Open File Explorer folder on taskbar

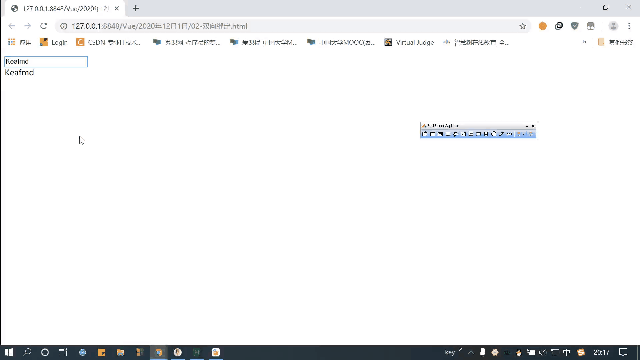(120, 352)
